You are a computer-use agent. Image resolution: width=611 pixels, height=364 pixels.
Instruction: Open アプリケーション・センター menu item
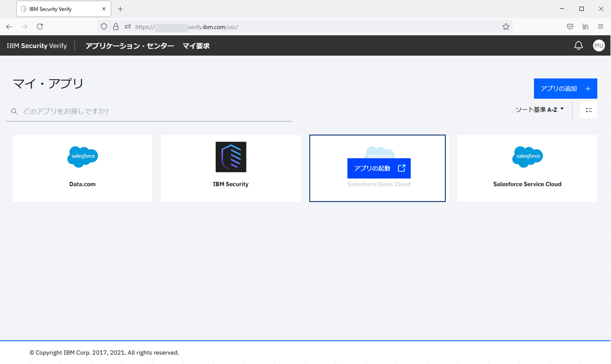point(130,46)
